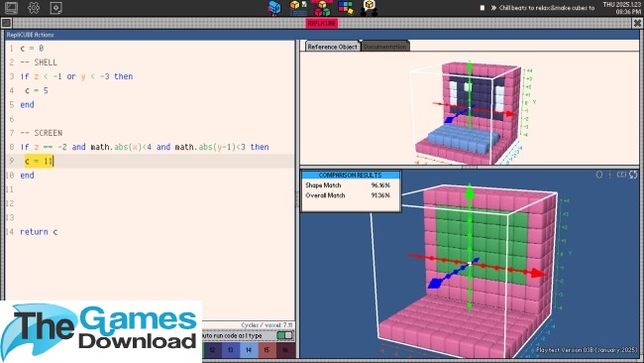Click highlighted line 9 'c = 11'
Viewport: 644px width, 363px height.
(x=39, y=161)
